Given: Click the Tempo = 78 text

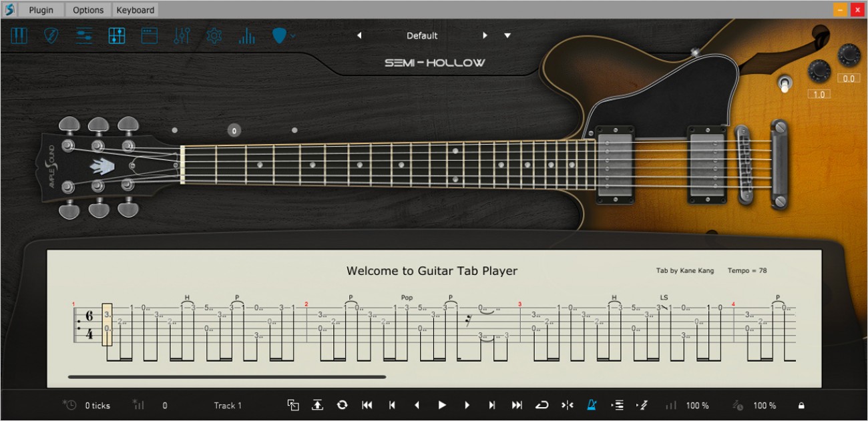Looking at the screenshot, I should [x=747, y=271].
